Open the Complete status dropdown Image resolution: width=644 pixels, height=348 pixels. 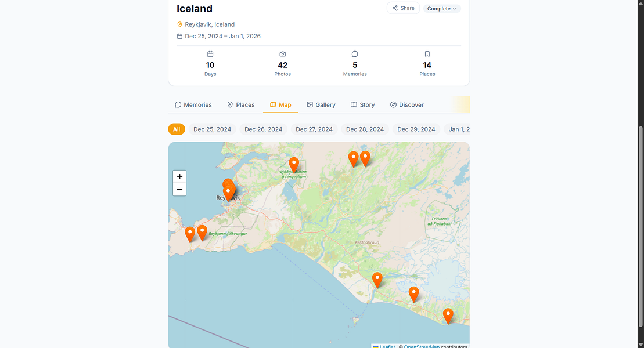[x=442, y=9]
